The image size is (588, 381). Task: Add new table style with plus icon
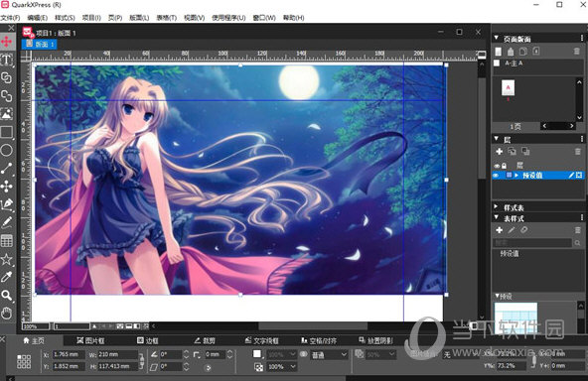500,230
